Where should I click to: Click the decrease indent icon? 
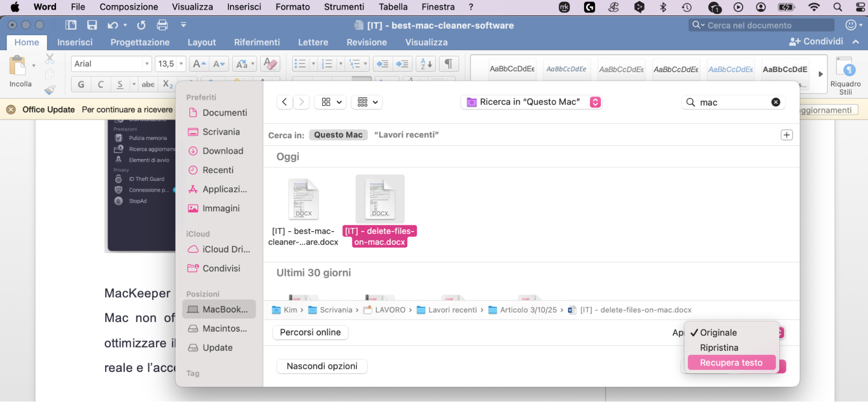pos(383,64)
